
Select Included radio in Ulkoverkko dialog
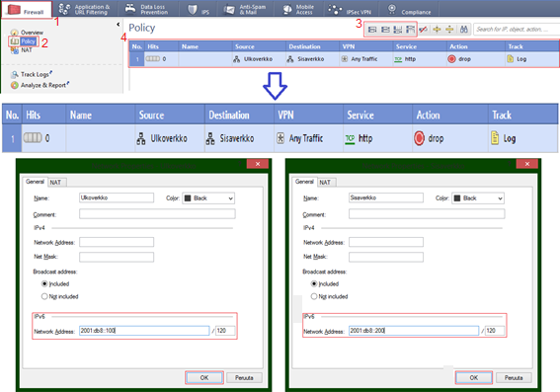click(x=44, y=283)
